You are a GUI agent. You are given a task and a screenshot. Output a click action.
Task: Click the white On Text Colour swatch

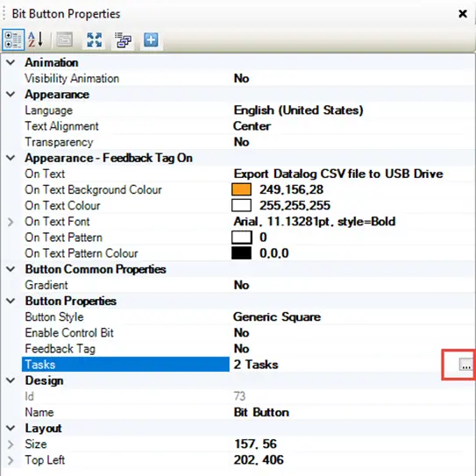tap(241, 205)
